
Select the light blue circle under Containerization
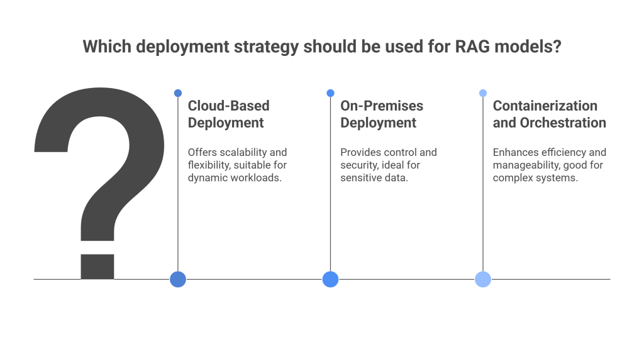point(482,278)
